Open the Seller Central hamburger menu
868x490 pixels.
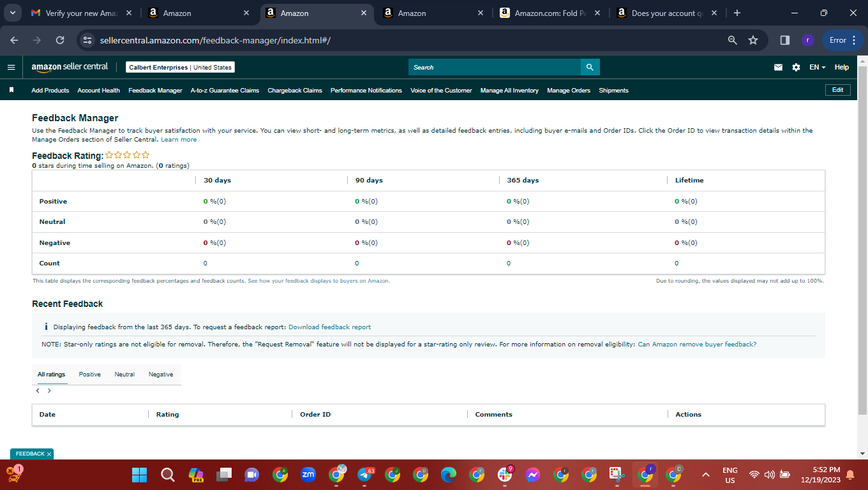11,67
